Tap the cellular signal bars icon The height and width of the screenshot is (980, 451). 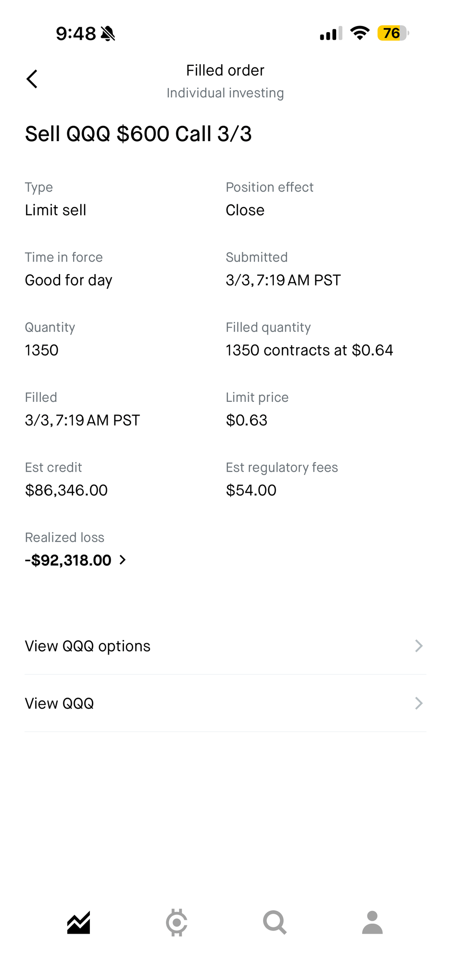tap(331, 33)
